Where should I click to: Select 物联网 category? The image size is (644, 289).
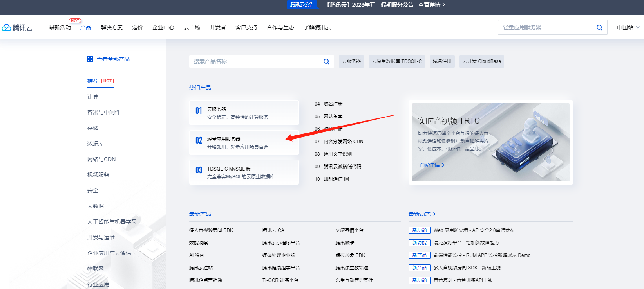click(x=96, y=269)
